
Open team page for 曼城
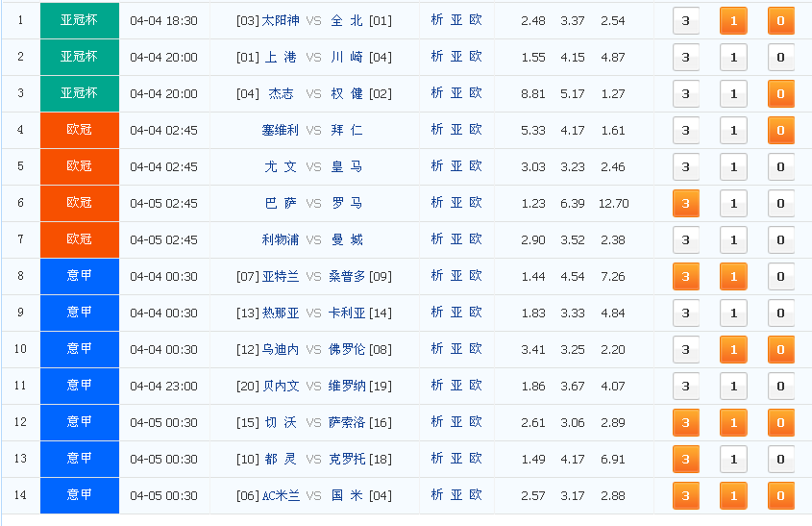pos(347,240)
